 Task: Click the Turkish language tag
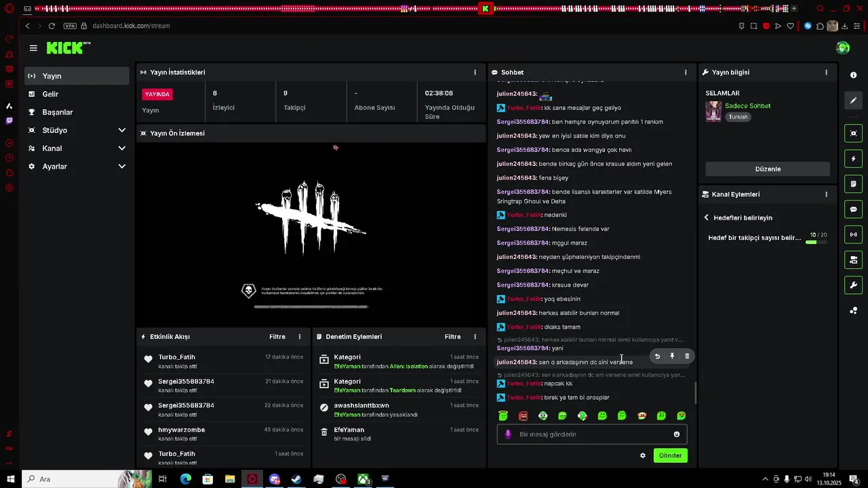[x=738, y=117]
